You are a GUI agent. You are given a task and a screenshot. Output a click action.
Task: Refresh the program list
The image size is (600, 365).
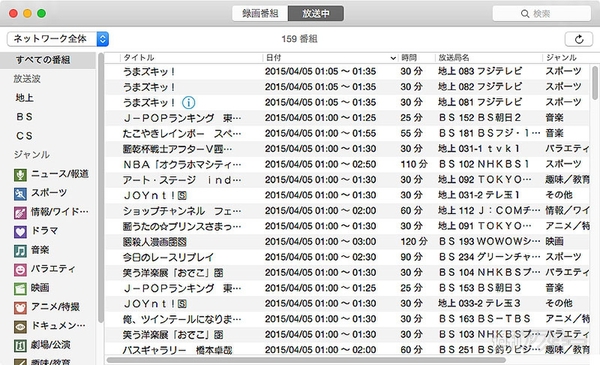click(579, 39)
